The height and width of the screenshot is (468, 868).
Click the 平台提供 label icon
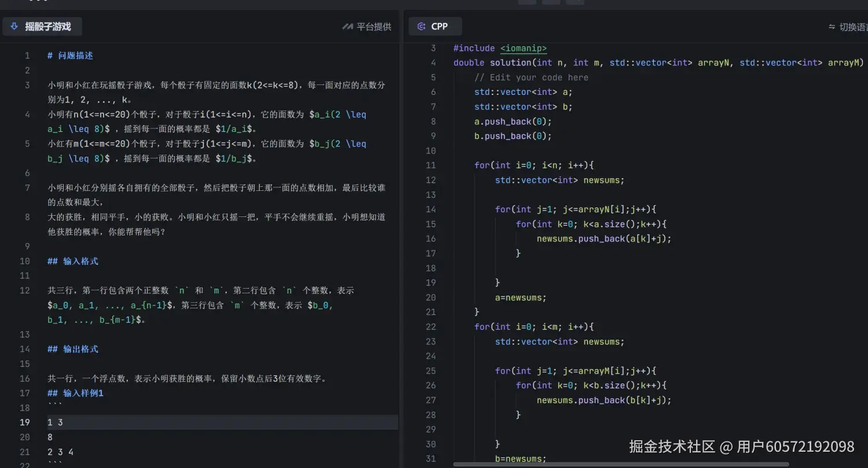click(347, 27)
